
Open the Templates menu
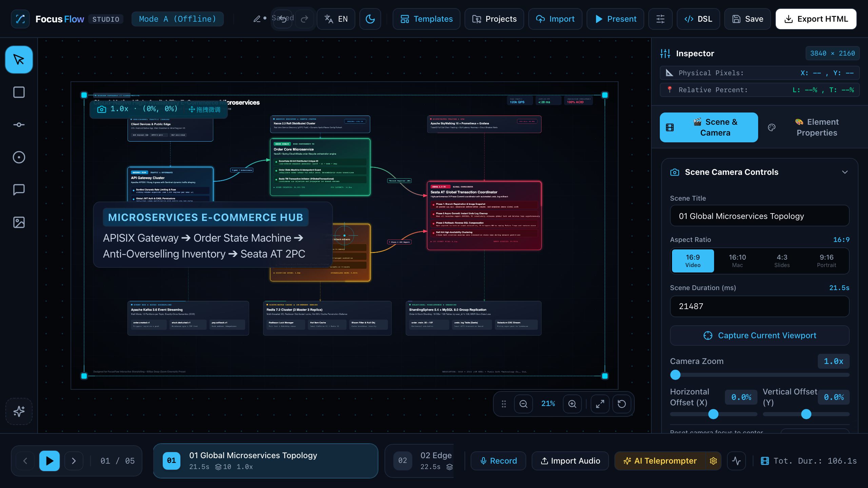427,19
